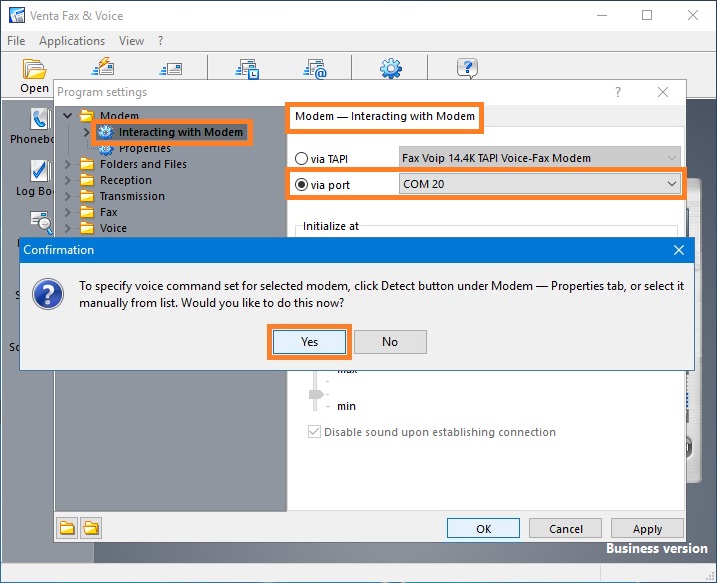Click the Interacting with Modem gear icon
This screenshot has width=717, height=583.
pyautogui.click(x=106, y=132)
